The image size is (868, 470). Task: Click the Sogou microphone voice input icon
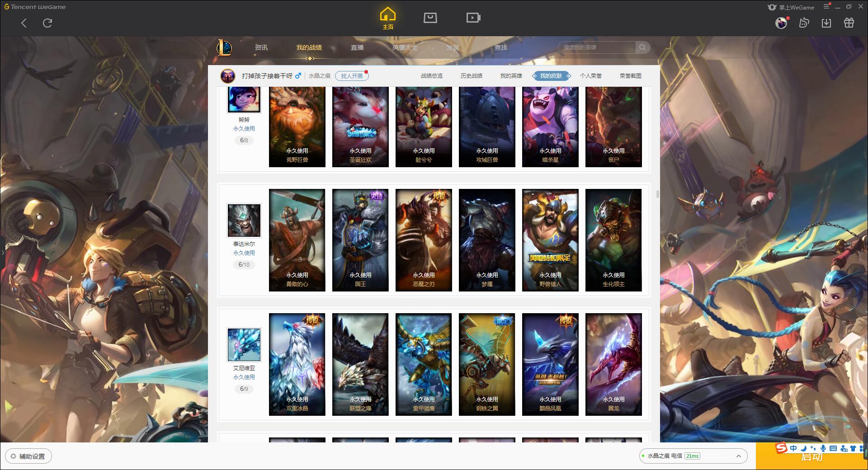(823, 448)
